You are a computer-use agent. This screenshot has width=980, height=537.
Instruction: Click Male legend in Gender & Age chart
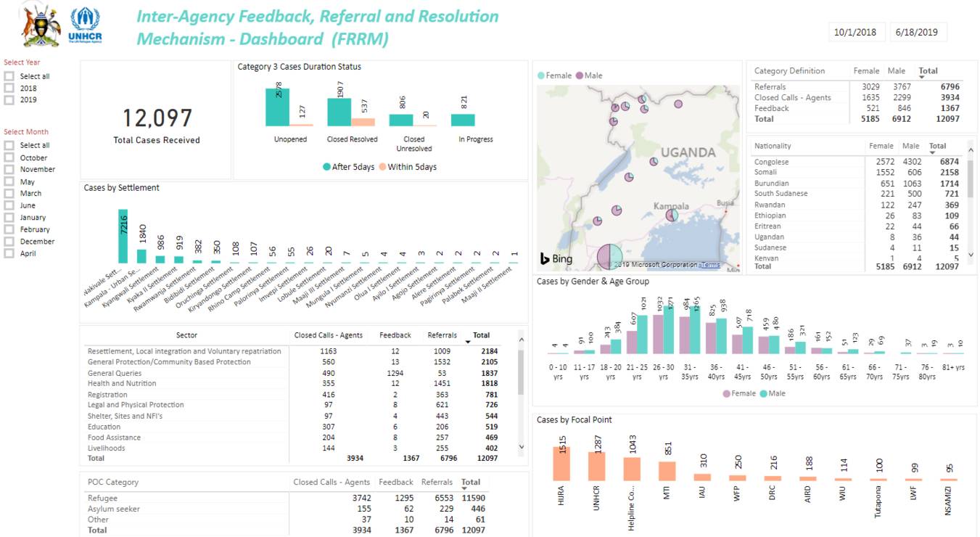click(x=763, y=393)
